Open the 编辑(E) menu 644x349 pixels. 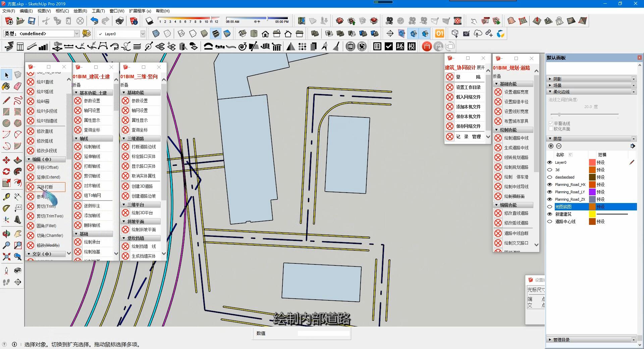(x=26, y=11)
